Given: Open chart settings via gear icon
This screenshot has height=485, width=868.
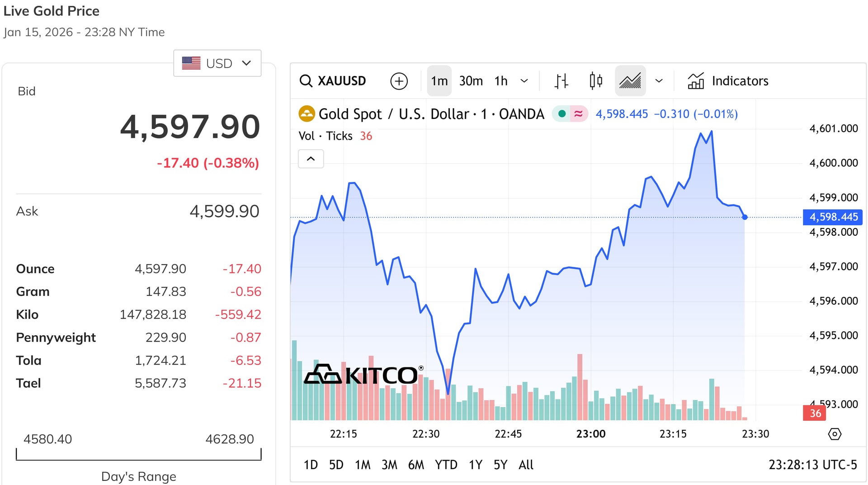Looking at the screenshot, I should pos(835,433).
